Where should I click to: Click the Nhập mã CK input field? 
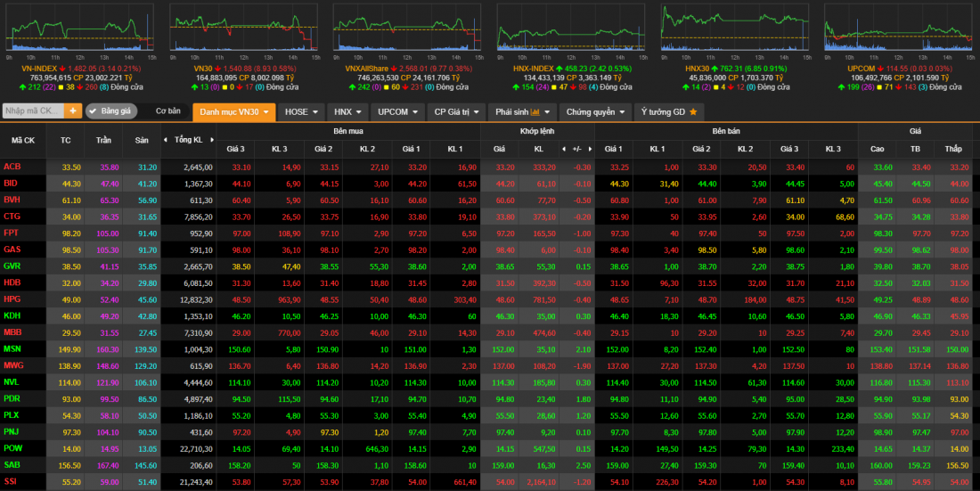[x=32, y=111]
